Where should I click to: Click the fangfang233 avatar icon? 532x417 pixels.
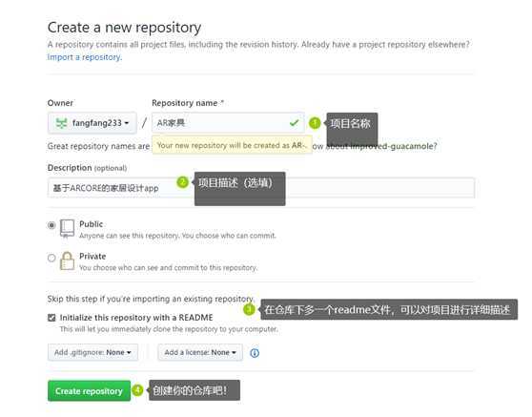61,123
